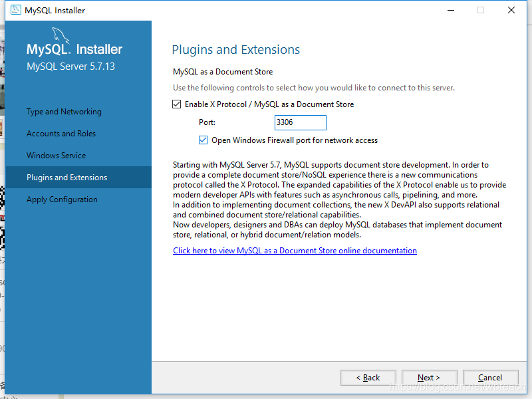Uncheck Enable X Protocol checkbox
The height and width of the screenshot is (399, 532).
[176, 104]
